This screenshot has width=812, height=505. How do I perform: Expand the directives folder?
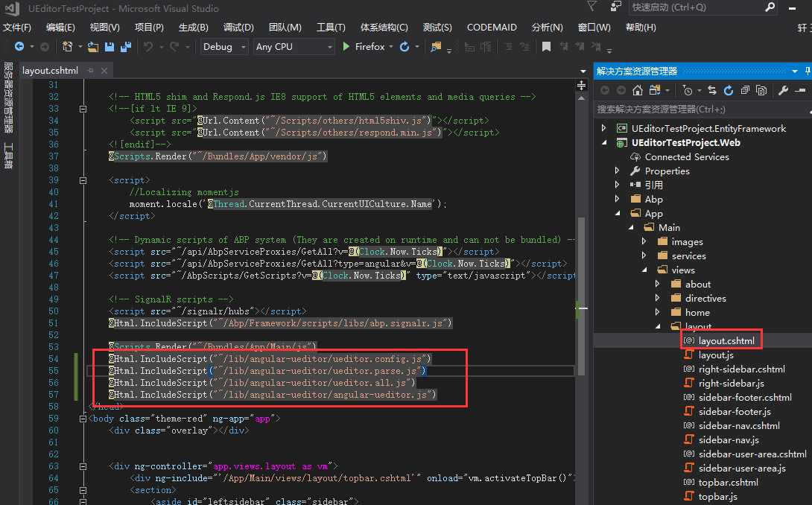[658, 298]
